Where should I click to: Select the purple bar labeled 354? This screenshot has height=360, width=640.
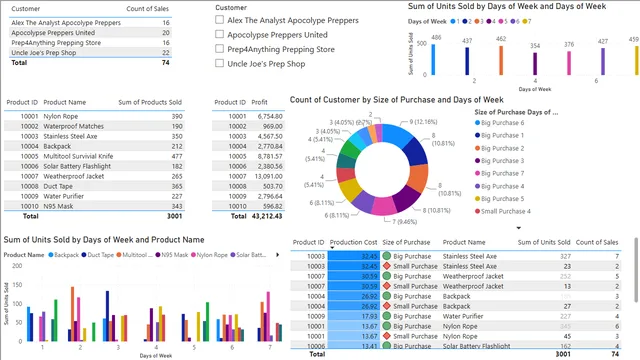(x=535, y=64)
